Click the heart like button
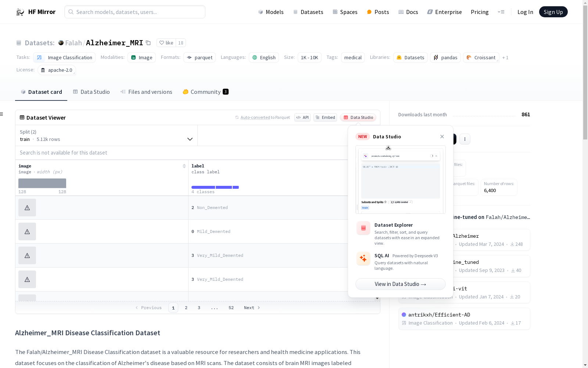Screen dimensions: 588x368 (x=166, y=43)
